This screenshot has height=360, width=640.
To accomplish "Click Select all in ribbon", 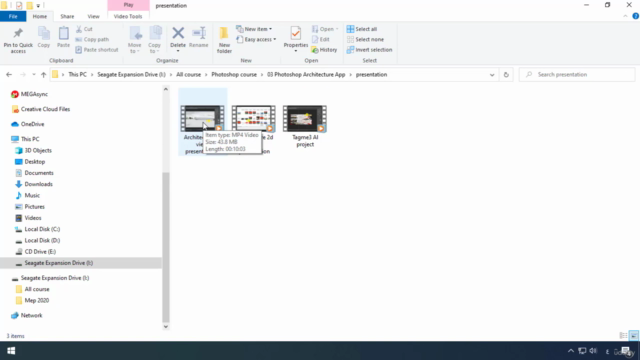I will click(362, 29).
